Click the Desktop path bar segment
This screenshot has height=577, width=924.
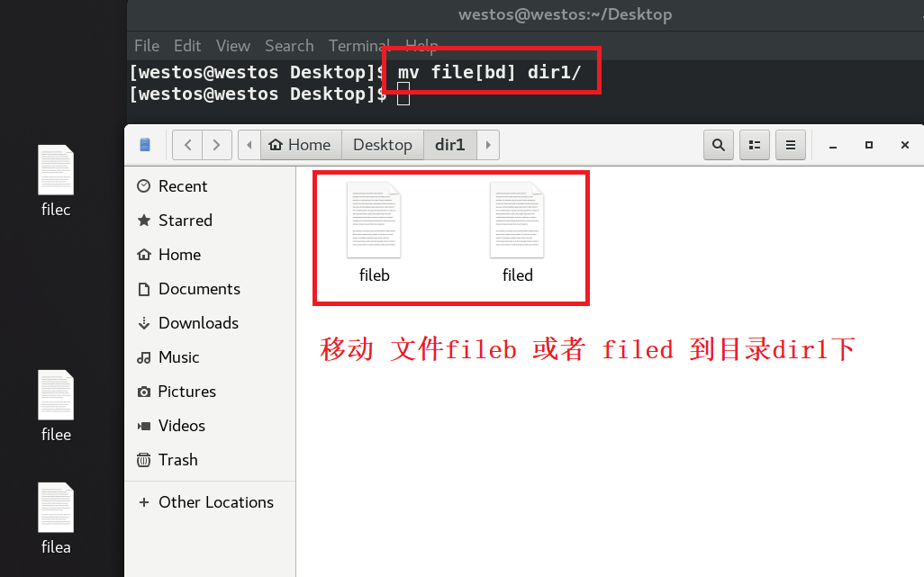coord(383,145)
